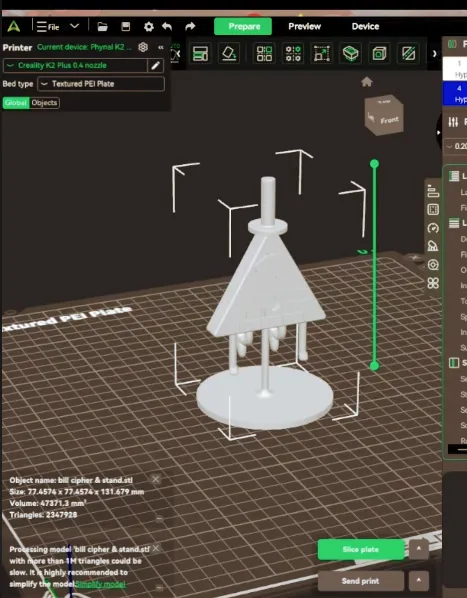Open the layer bars settings tab icon

(433, 191)
